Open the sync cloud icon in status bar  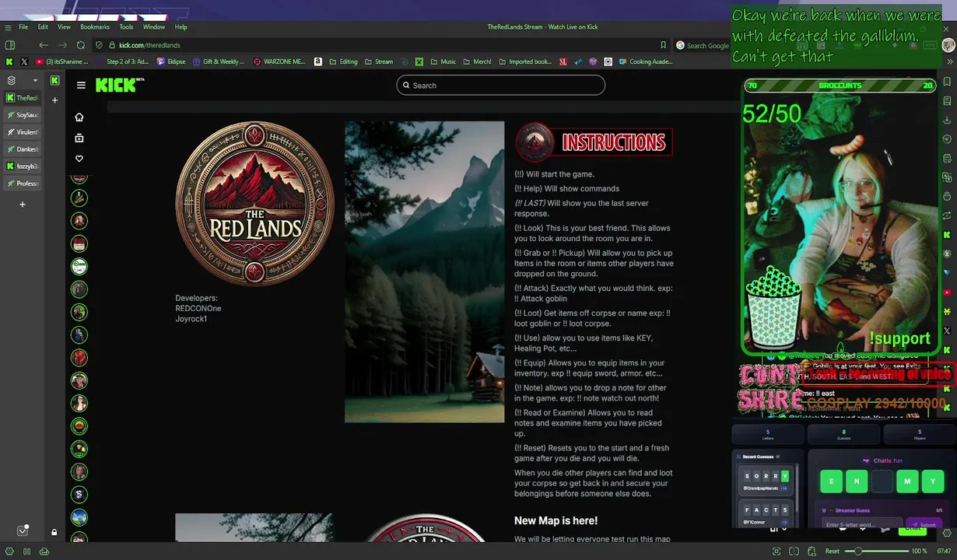click(44, 551)
